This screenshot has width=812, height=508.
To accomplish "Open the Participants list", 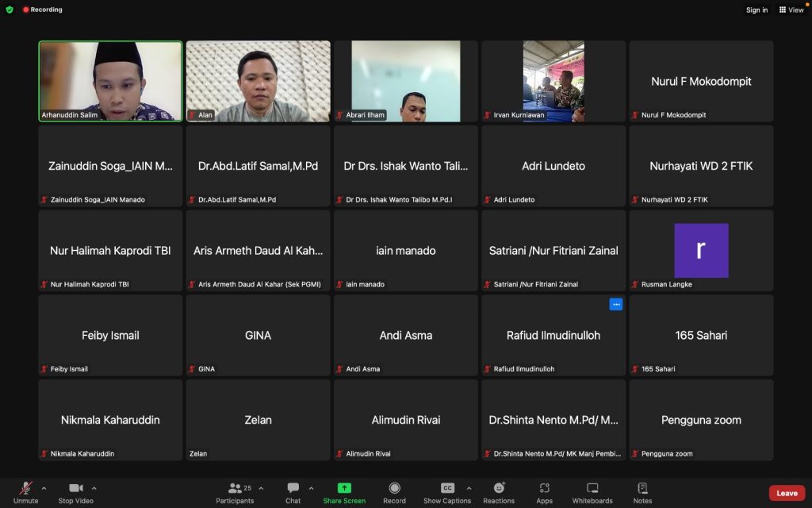I will [x=235, y=488].
